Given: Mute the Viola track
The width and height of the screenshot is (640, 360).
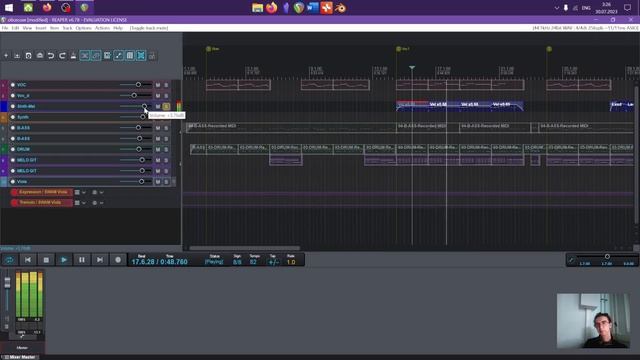Looking at the screenshot, I should (158, 182).
